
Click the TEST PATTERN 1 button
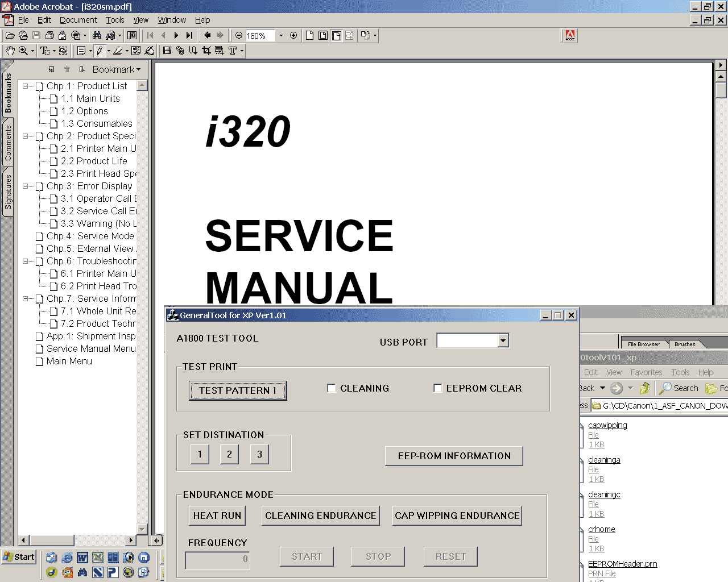(238, 390)
